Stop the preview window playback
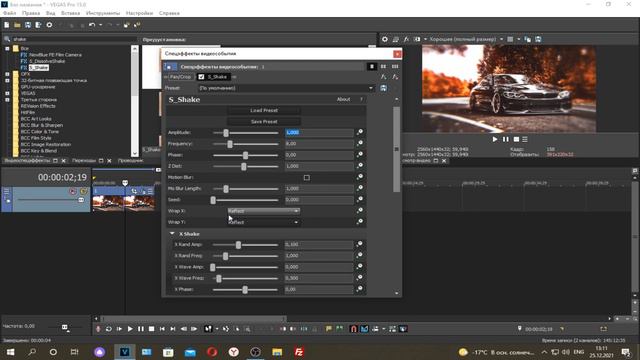The image size is (640, 360). click(x=516, y=139)
